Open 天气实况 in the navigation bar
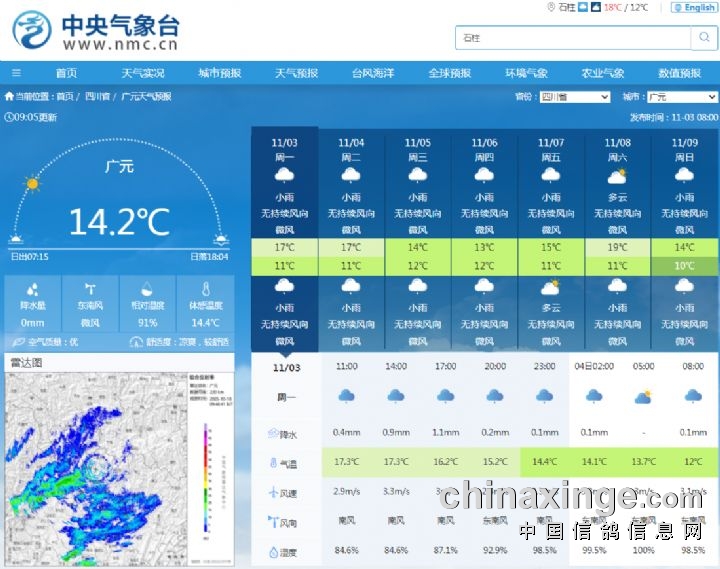 [x=143, y=73]
